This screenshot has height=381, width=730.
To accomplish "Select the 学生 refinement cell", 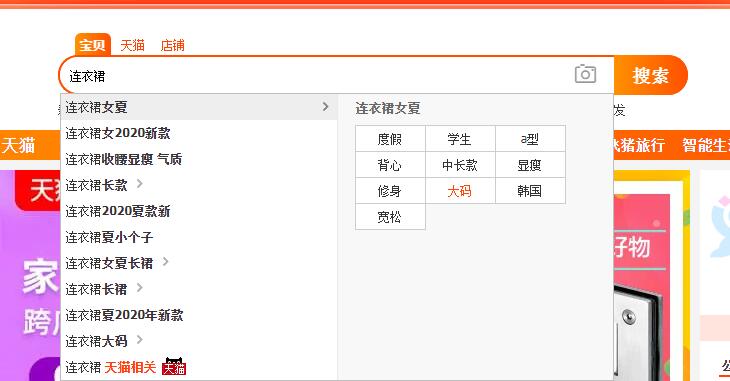I will (x=460, y=139).
